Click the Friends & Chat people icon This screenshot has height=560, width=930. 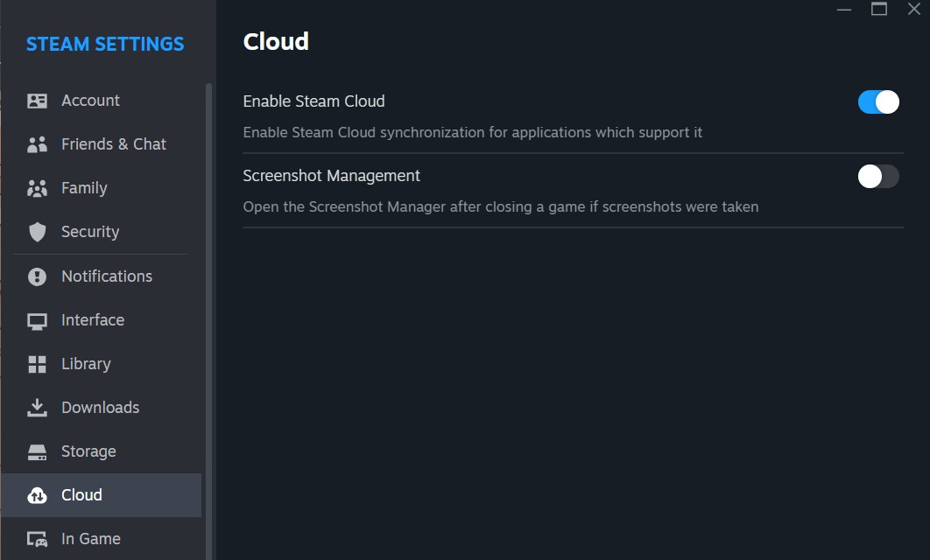(37, 144)
